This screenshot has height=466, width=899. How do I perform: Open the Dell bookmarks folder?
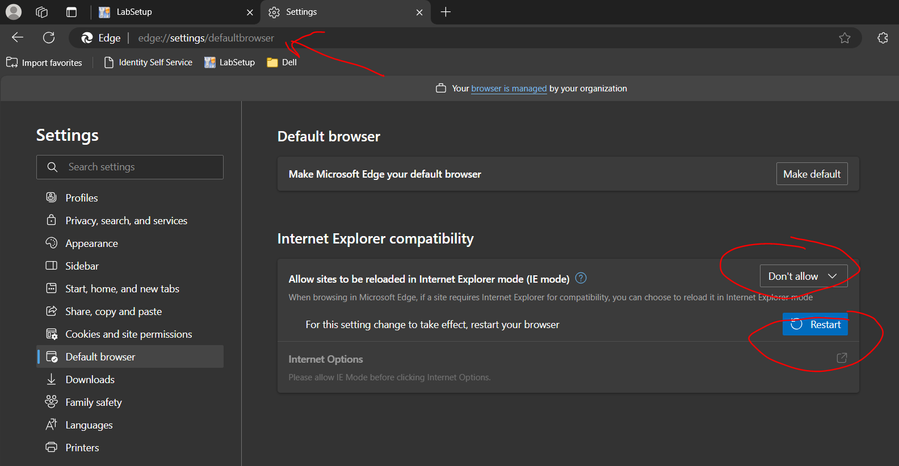tap(281, 62)
